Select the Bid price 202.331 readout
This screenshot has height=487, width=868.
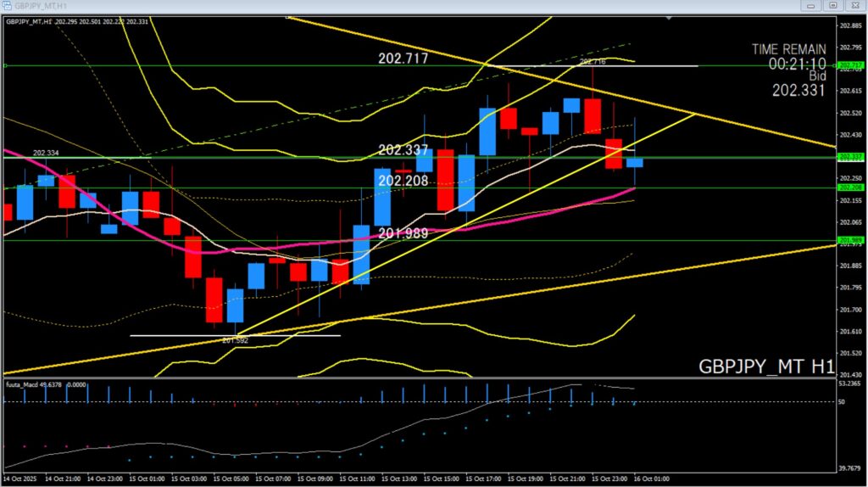(x=798, y=89)
